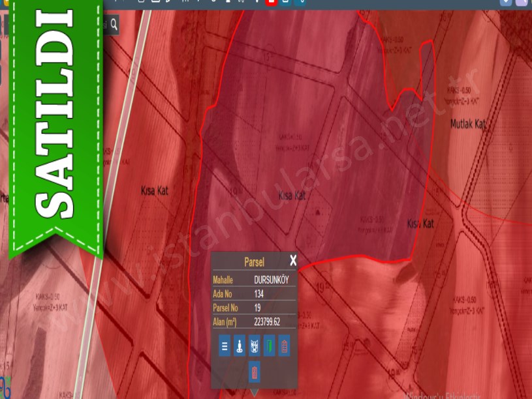
Task: Click the list menu icon in Parsel popup
Action: tap(225, 346)
